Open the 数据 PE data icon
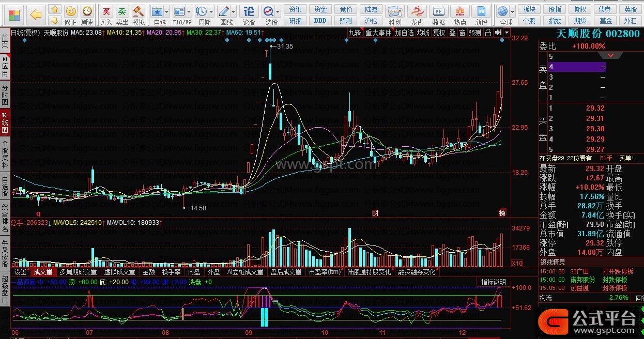The height and width of the screenshot is (339, 644). click(x=438, y=11)
